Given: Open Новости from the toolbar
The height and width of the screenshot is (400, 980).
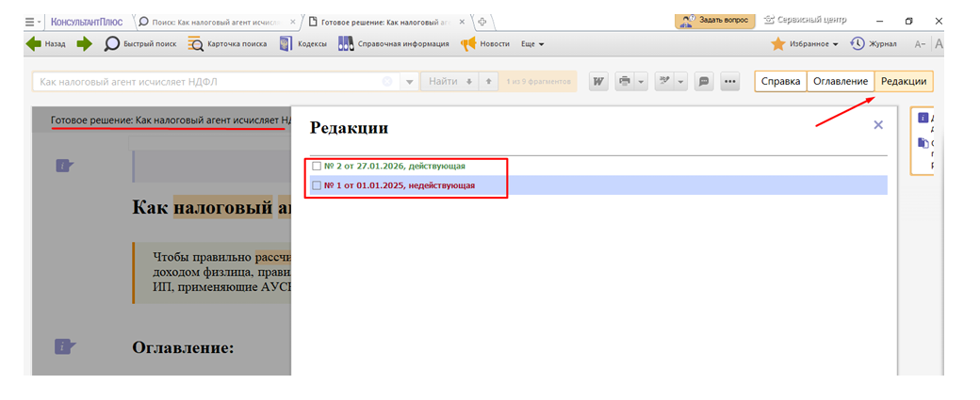Looking at the screenshot, I should click(x=484, y=43).
